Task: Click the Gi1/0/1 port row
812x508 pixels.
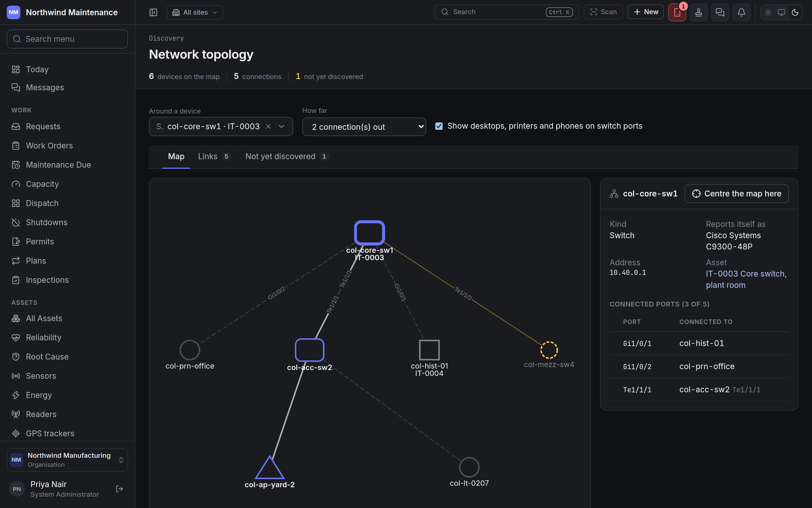Action: click(699, 343)
